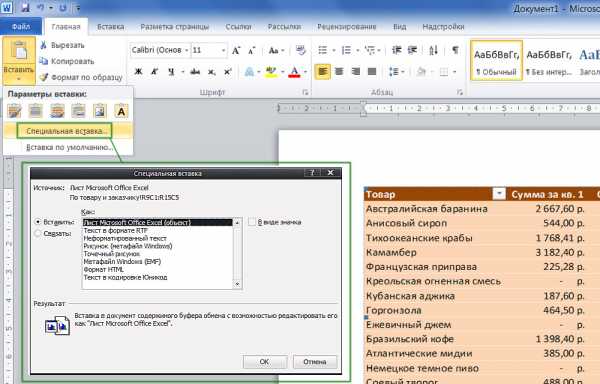
Task: Click the Bold (Ж) formatting icon
Action: tap(139, 72)
